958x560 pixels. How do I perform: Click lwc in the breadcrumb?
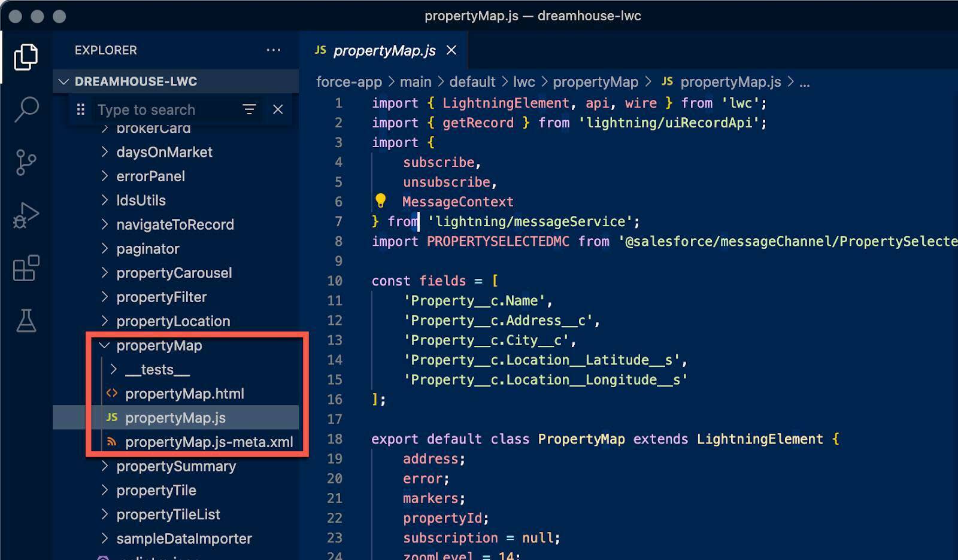[524, 82]
